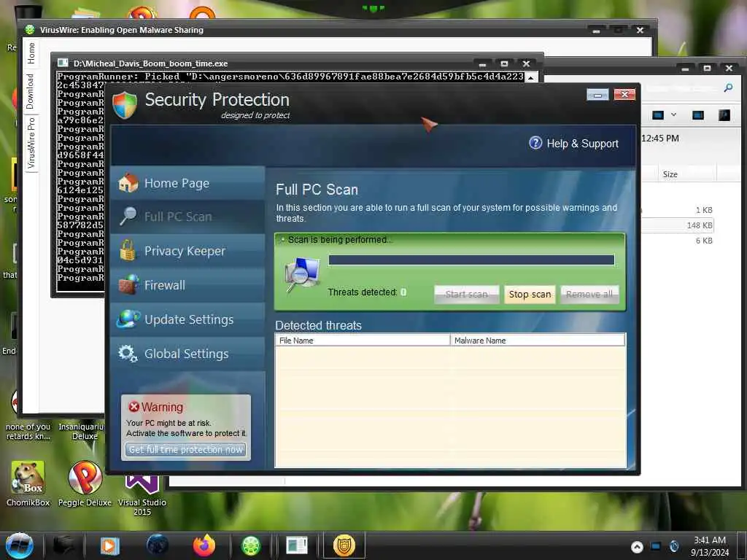Screen dimensions: 747x560
Task: Open the Peggle Deluxe desktop icon
Action: [x=85, y=483]
